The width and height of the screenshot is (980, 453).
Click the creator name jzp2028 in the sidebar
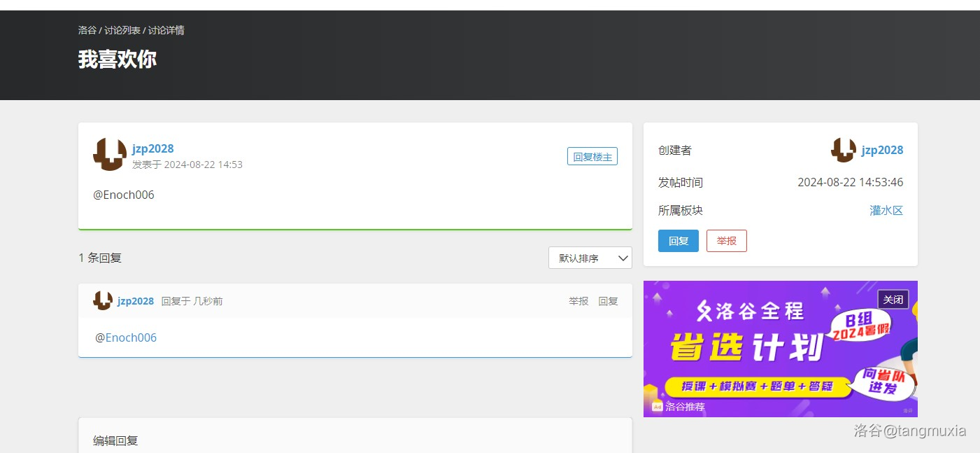click(x=882, y=150)
